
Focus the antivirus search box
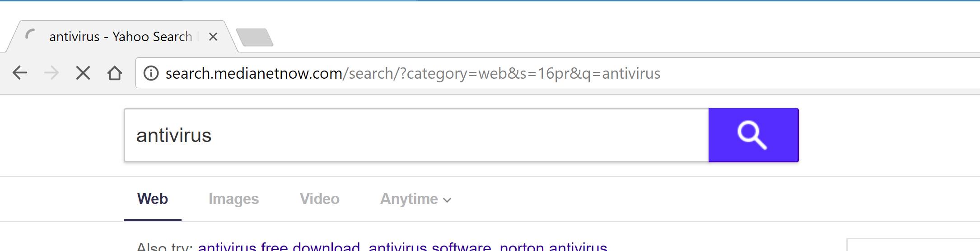click(415, 135)
